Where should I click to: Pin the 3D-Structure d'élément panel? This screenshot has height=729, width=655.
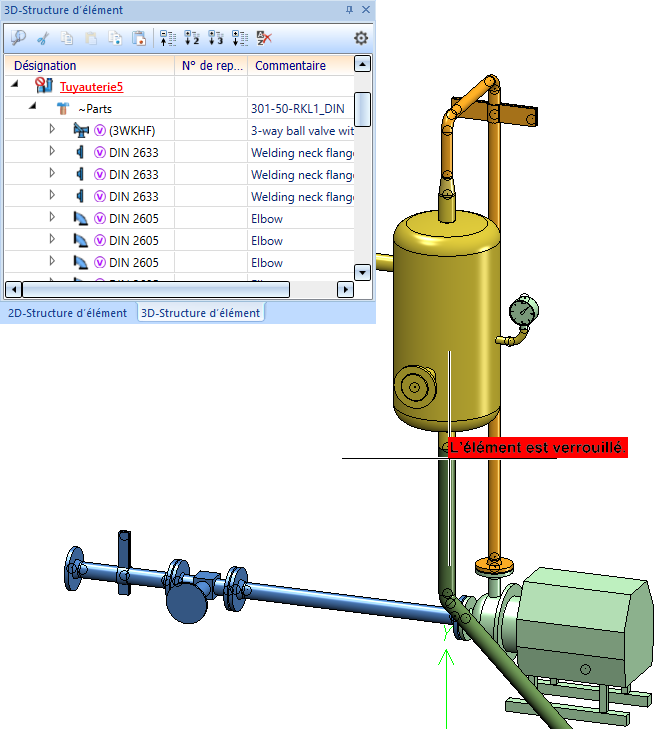click(x=350, y=9)
